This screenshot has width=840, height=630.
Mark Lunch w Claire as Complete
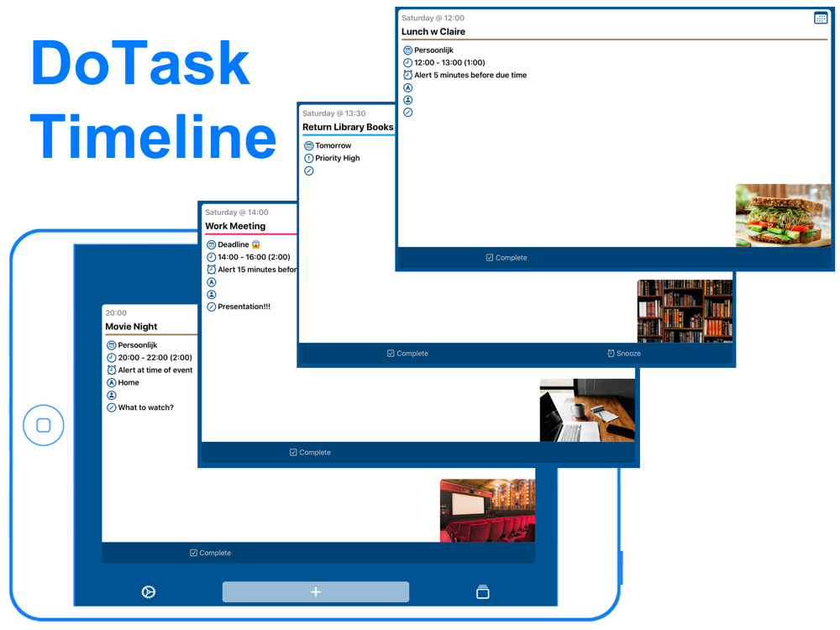[507, 258]
